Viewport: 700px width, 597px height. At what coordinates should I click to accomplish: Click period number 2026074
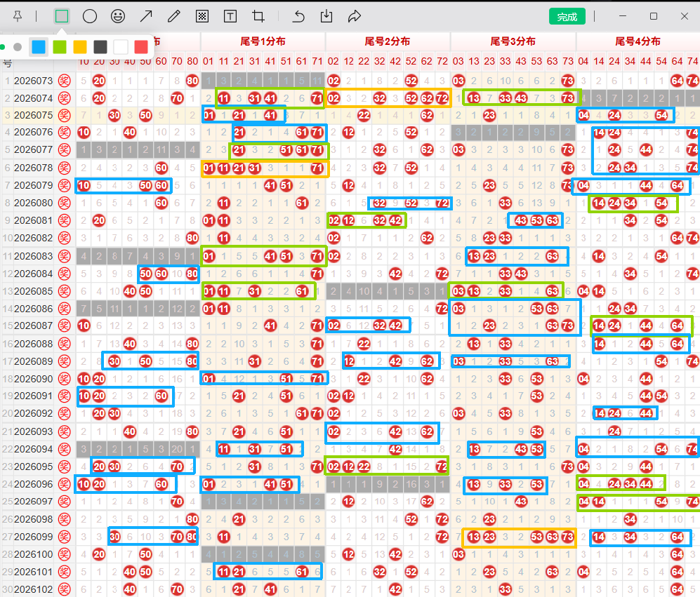point(34,98)
